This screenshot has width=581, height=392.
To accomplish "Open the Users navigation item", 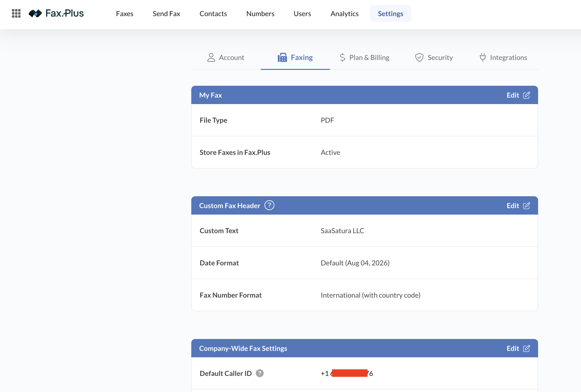I will coord(302,13).
